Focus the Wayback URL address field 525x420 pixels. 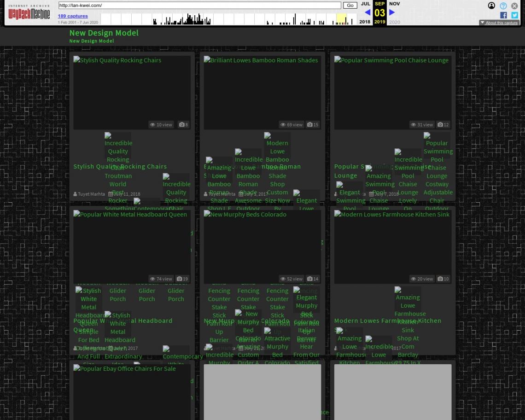pos(199,6)
